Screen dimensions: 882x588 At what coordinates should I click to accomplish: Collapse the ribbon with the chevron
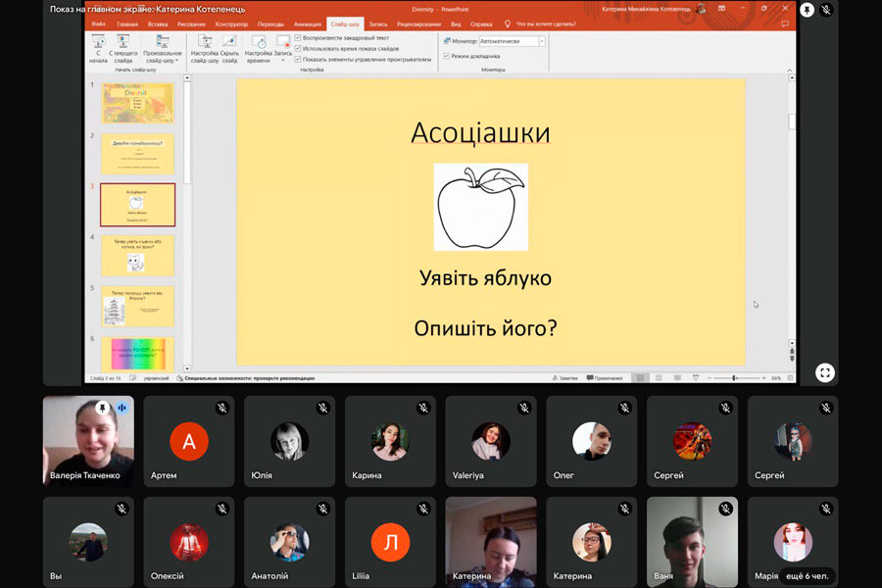point(789,70)
